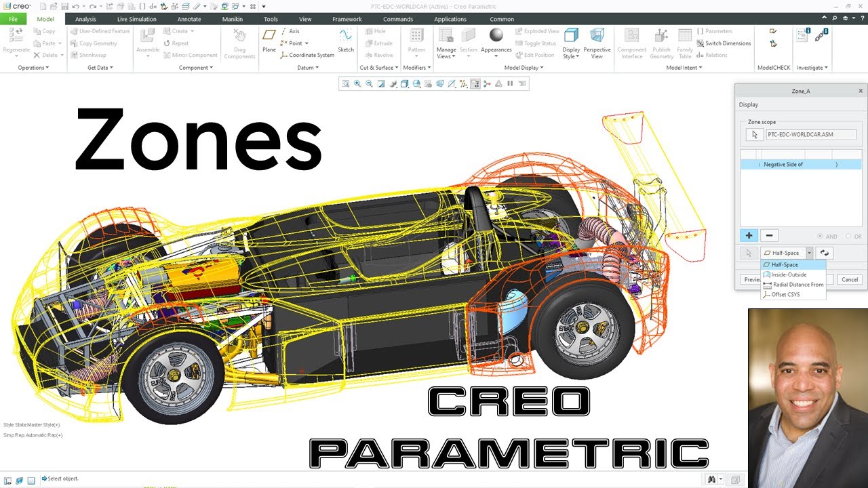868x488 pixels.
Task: Open the Half-Space combo box arrow
Action: 809,253
